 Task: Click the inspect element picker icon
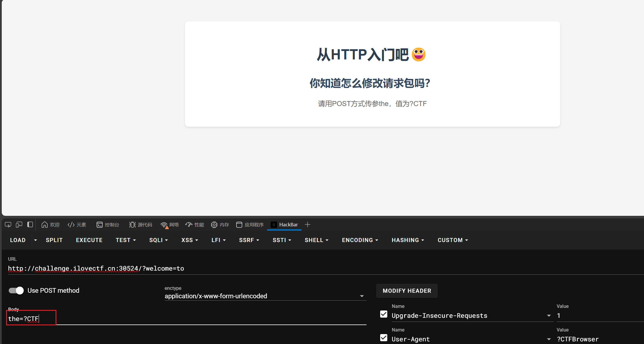coord(8,225)
